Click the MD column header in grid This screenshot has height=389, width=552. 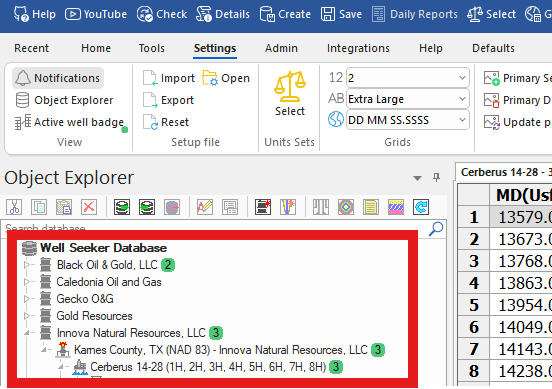coord(521,195)
